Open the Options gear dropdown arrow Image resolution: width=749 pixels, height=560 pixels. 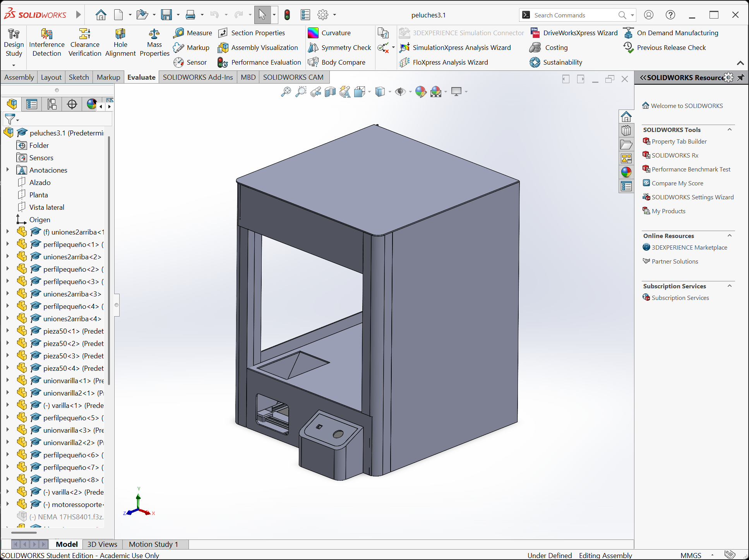point(334,15)
